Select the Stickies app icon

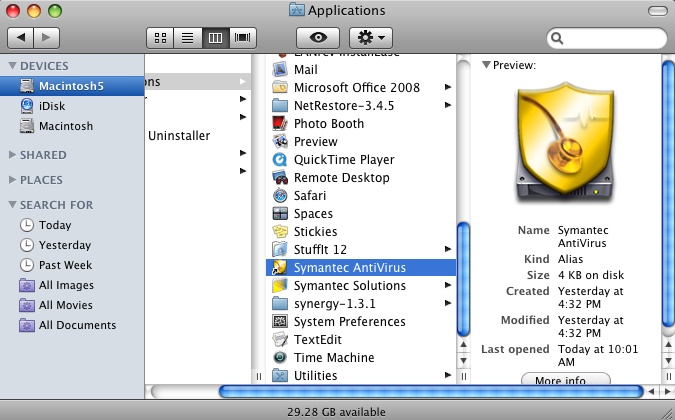[x=280, y=232]
